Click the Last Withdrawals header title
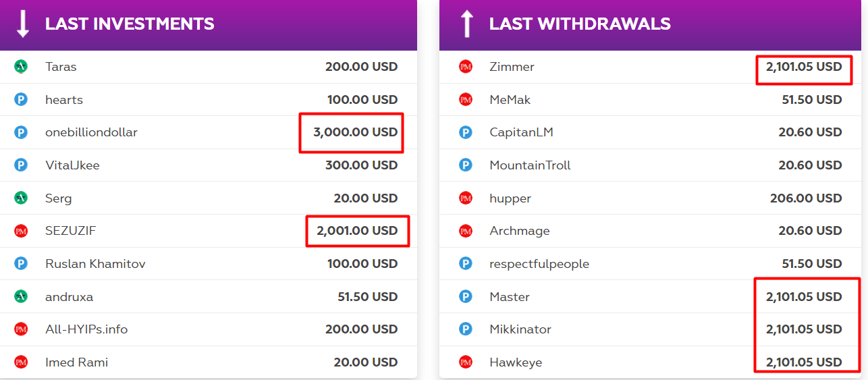Viewport: 868px width, 380px height. click(x=580, y=24)
